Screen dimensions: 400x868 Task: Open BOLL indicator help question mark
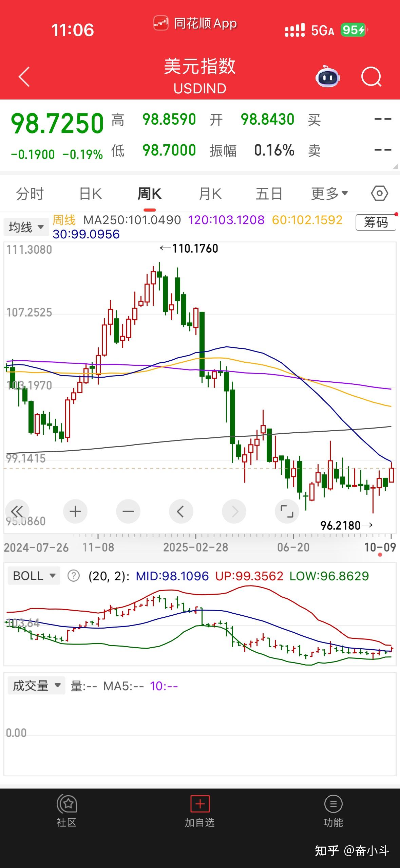point(74,576)
